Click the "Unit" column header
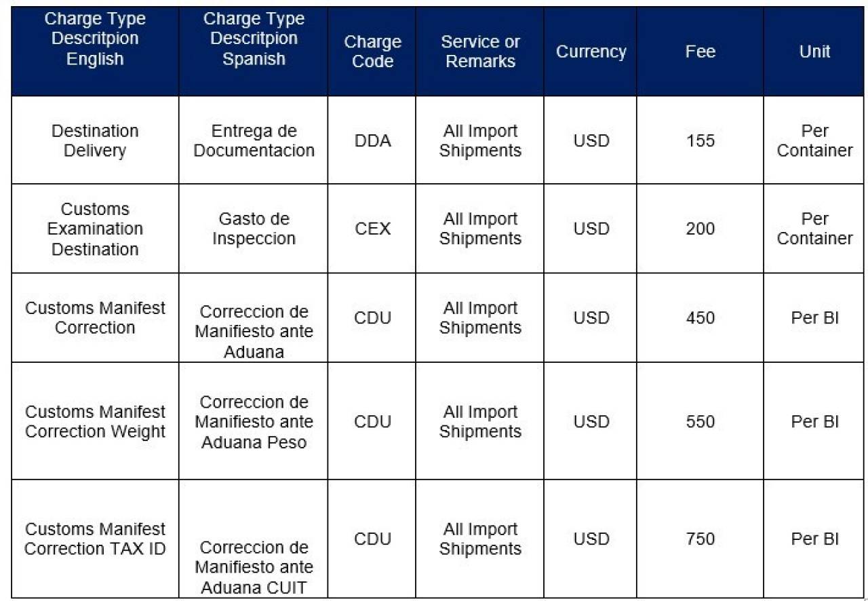This screenshot has width=868, height=601. pos(814,52)
